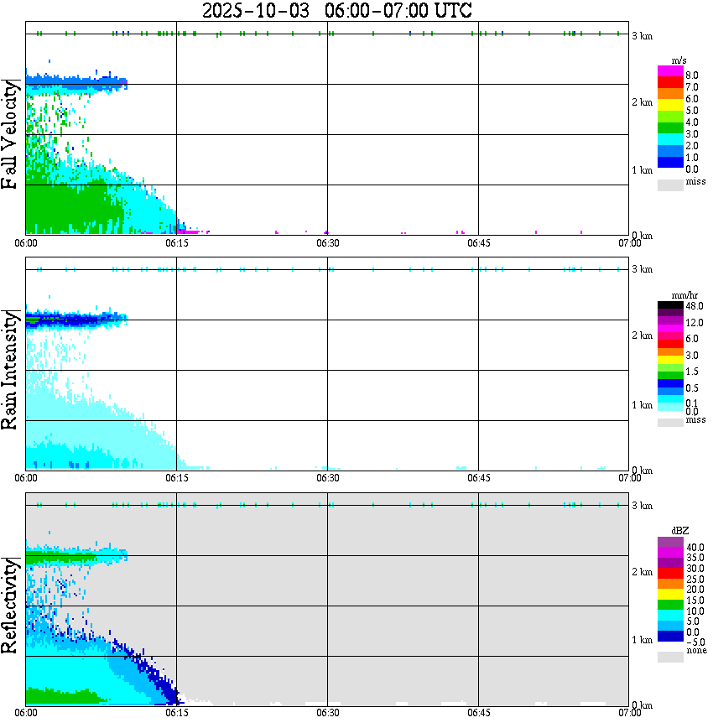Screen dimensions: 713x728
Task: Pick the orange 6.0 m/s velocity swatch
Action: coord(670,94)
